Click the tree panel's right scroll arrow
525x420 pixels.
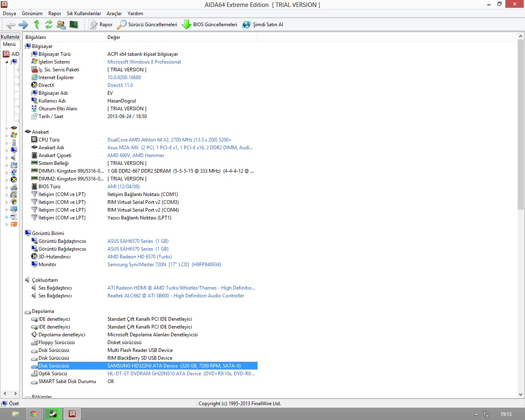click(x=16, y=393)
